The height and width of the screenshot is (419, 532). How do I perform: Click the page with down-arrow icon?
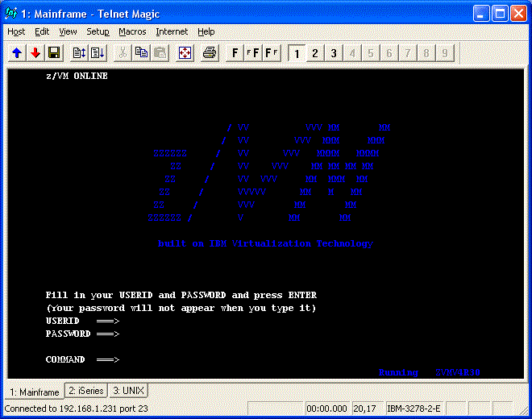98,53
